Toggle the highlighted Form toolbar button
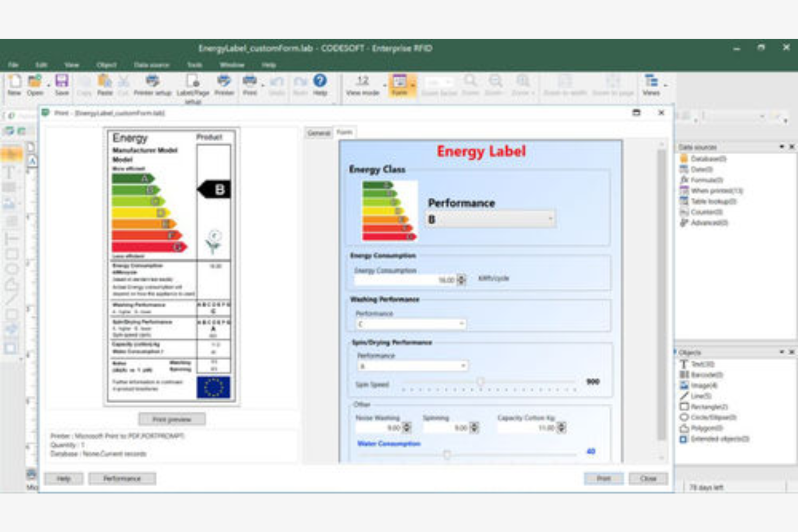 pos(400,85)
